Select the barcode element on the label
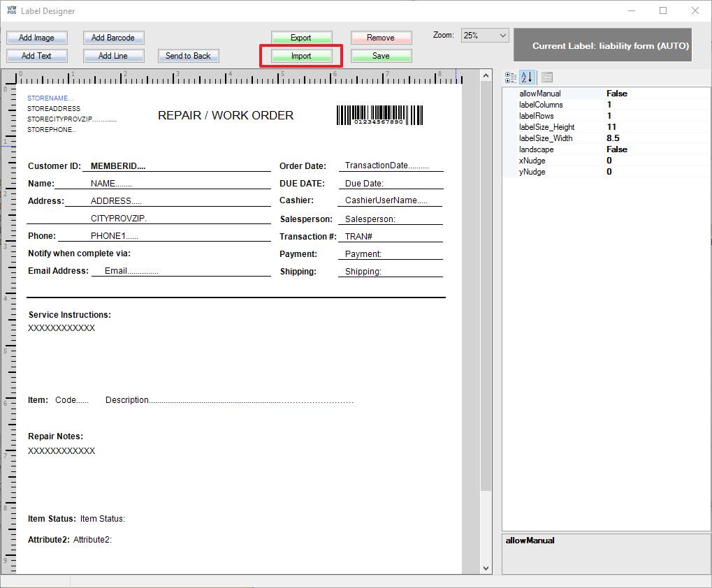This screenshot has width=712, height=588. pos(379,115)
